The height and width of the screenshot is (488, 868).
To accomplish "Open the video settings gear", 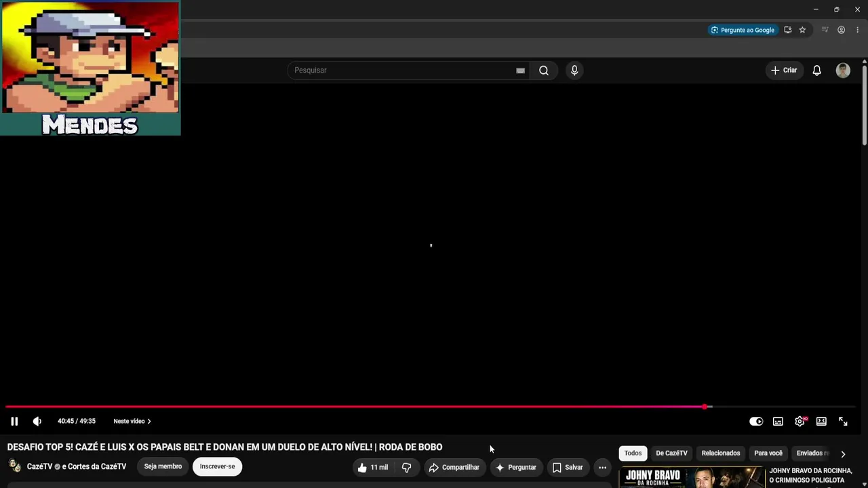I will 800,421.
